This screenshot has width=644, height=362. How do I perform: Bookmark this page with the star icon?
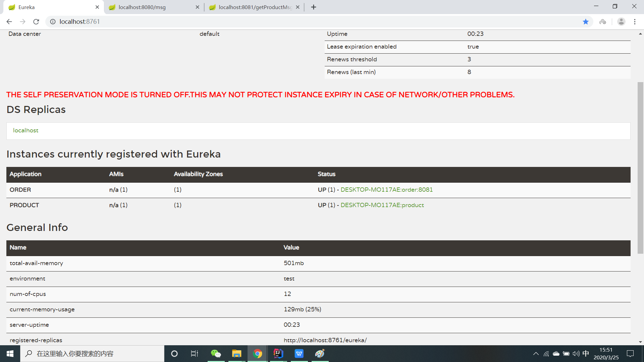pos(586,22)
